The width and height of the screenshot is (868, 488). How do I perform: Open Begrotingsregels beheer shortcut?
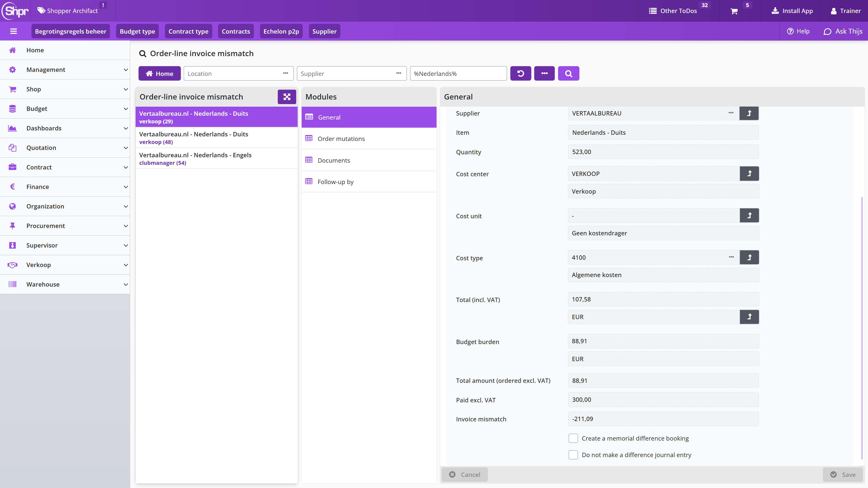pos(71,31)
